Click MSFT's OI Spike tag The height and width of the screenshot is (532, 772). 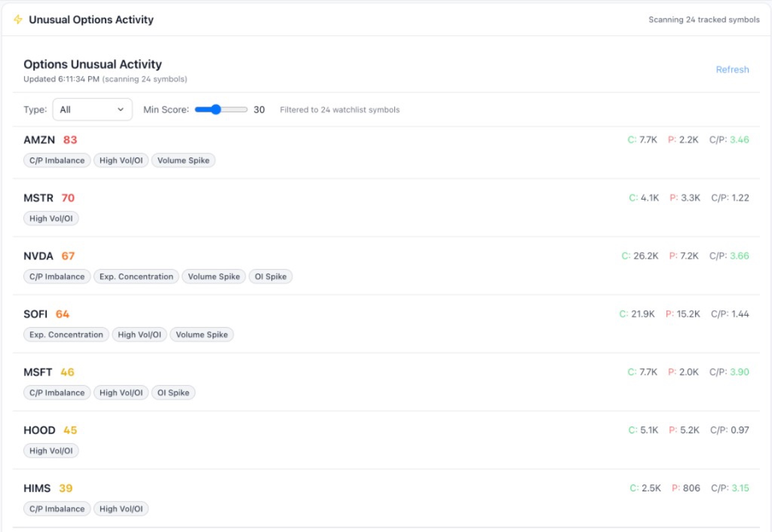tap(173, 393)
